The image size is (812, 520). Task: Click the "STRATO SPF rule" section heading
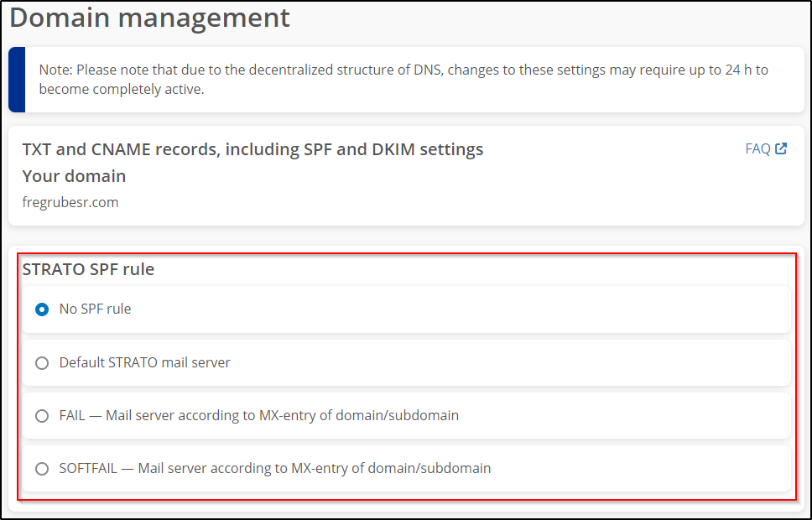(88, 269)
